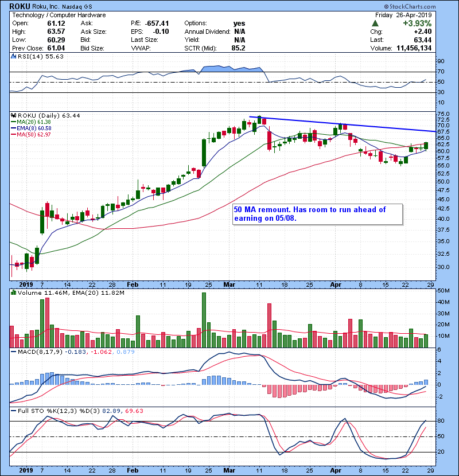Image resolution: width=459 pixels, height=476 pixels.
Task: Select the MA(20) 61.38 legend entry
Action: coord(31,122)
